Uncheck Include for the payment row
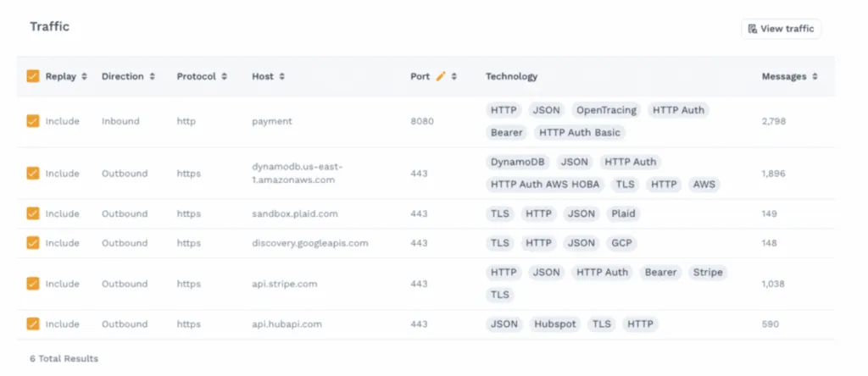 point(33,121)
